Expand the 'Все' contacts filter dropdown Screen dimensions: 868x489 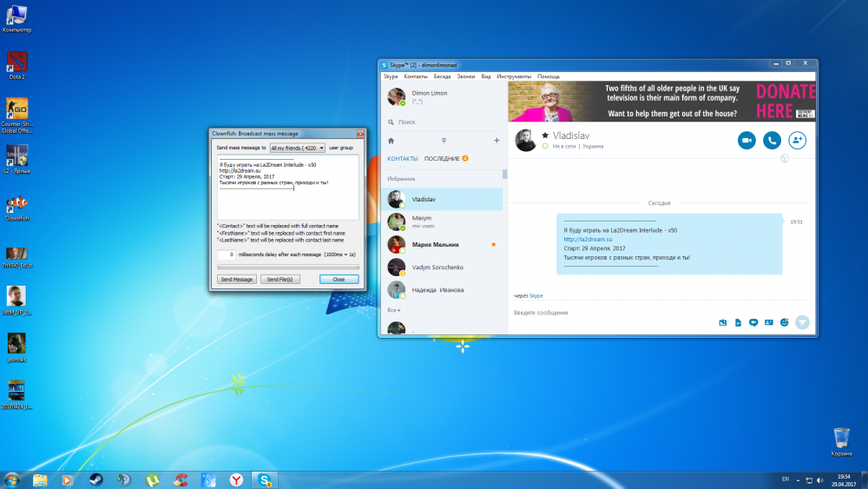point(394,309)
